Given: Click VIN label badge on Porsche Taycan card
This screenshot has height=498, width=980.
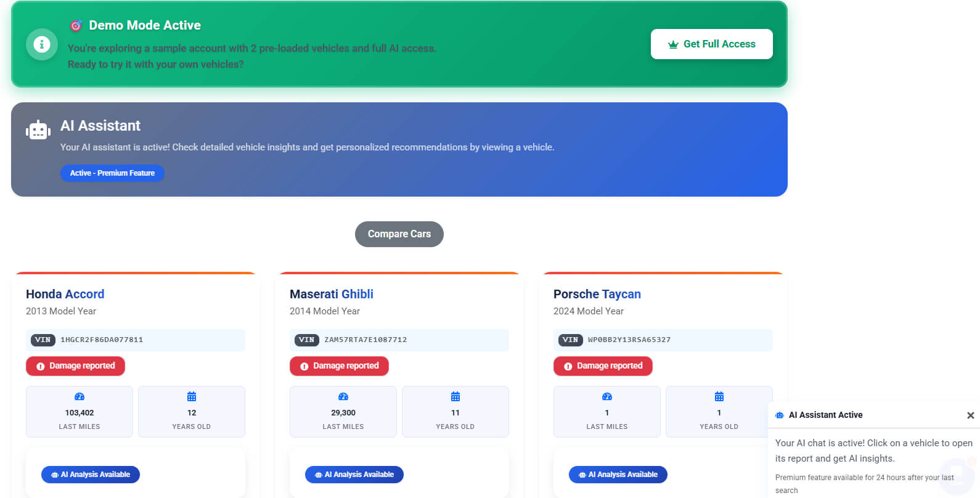Looking at the screenshot, I should (571, 340).
